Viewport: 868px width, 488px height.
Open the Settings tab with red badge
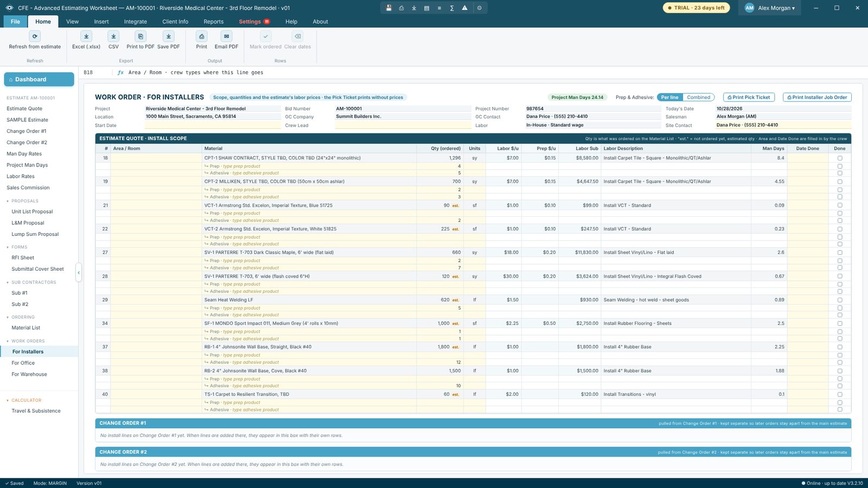point(254,22)
